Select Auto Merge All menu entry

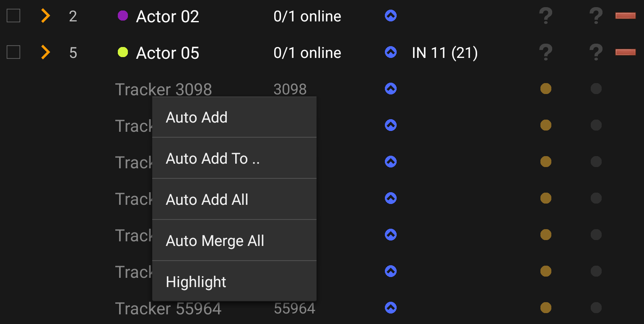tap(215, 240)
